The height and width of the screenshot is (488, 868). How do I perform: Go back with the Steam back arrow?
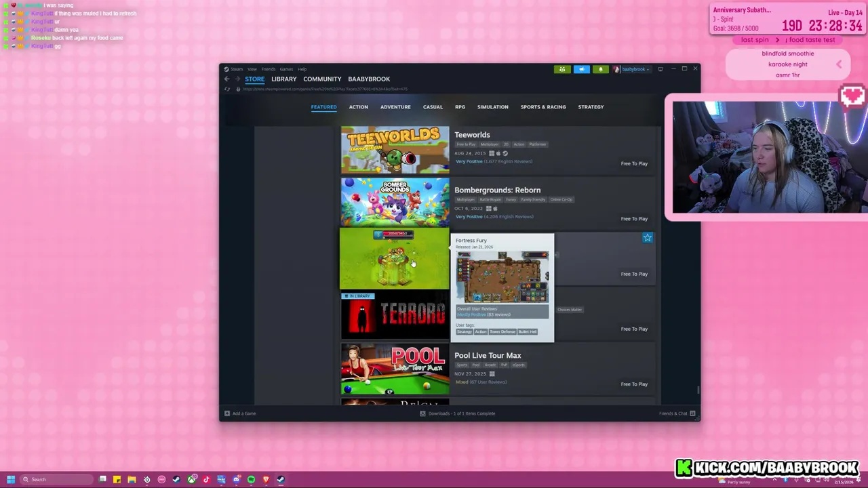tap(227, 79)
